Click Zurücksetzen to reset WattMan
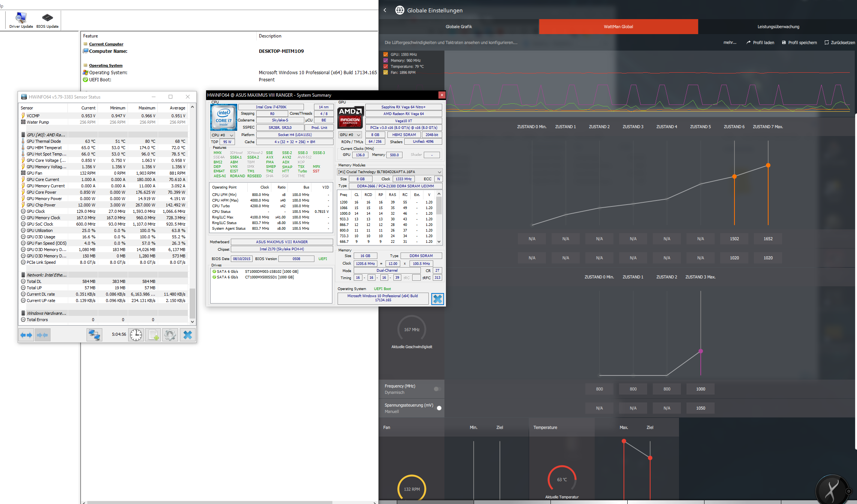 pyautogui.click(x=839, y=42)
